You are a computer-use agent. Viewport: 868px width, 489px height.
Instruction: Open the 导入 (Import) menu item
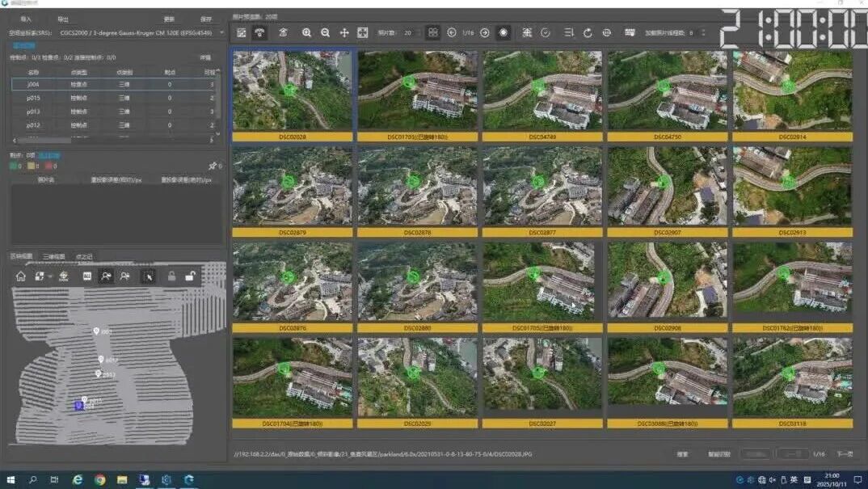pyautogui.click(x=26, y=19)
